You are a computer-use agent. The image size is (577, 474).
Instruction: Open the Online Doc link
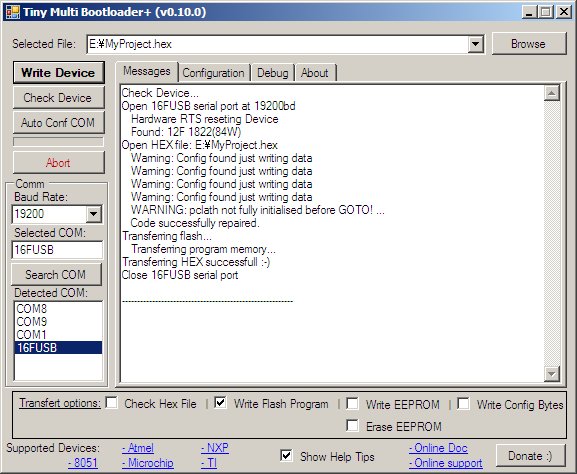tap(438, 448)
